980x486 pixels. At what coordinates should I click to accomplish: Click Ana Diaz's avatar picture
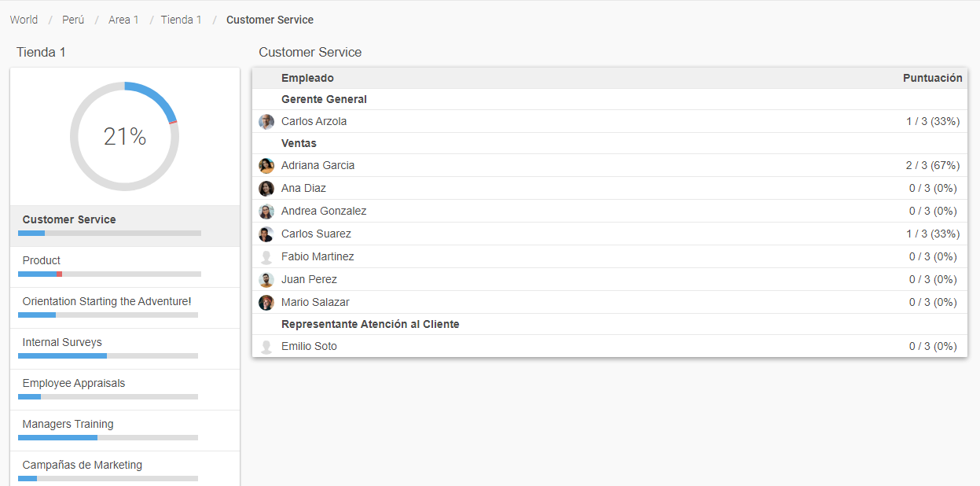coord(266,189)
